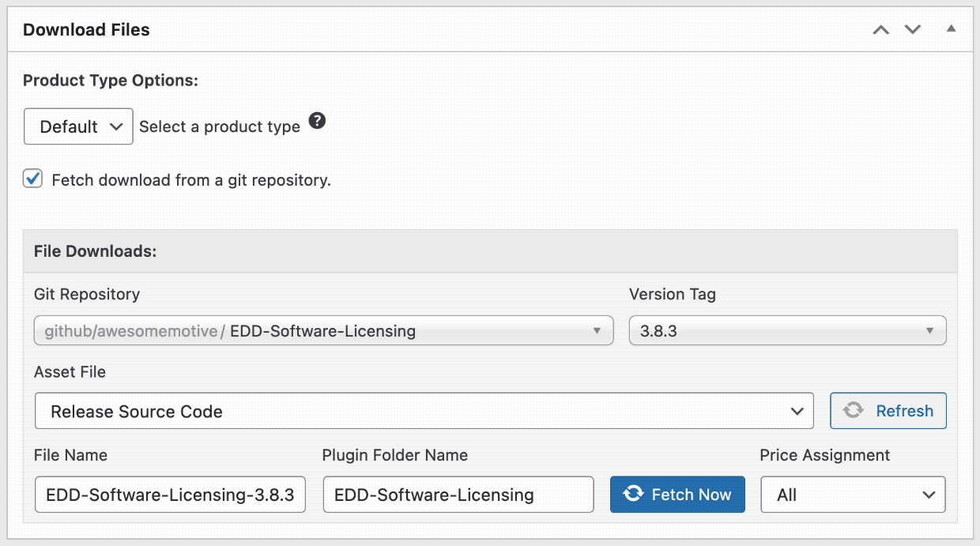Open the Git Repository dropdown
Image resolution: width=980 pixels, height=546 pixels.
[324, 331]
